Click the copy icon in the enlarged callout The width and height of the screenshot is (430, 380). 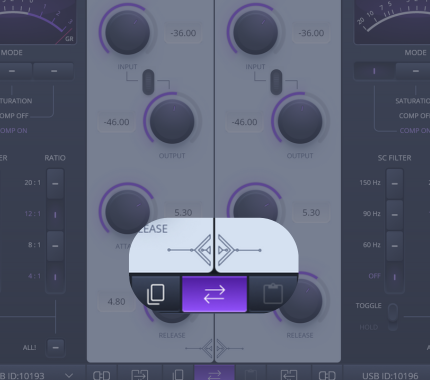[x=156, y=294]
